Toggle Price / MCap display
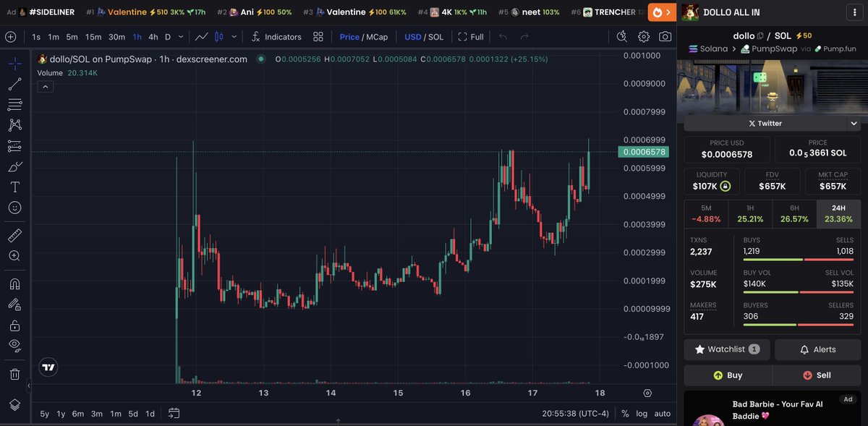 pos(364,37)
